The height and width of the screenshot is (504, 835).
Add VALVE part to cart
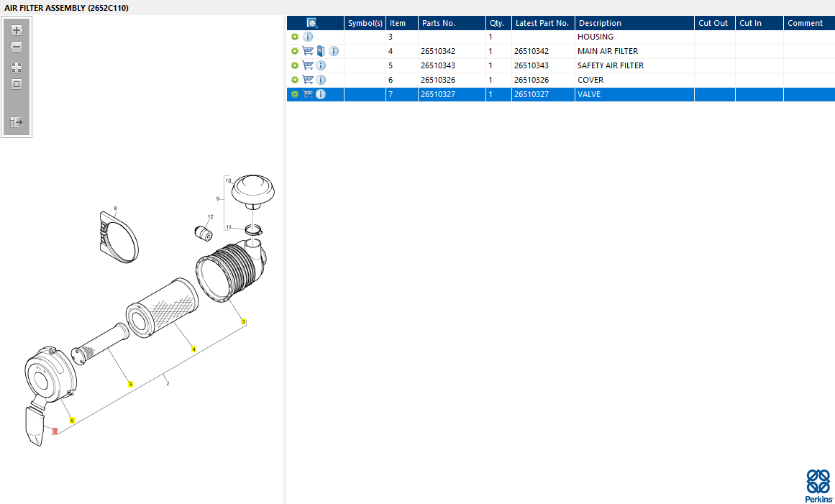pyautogui.click(x=308, y=94)
